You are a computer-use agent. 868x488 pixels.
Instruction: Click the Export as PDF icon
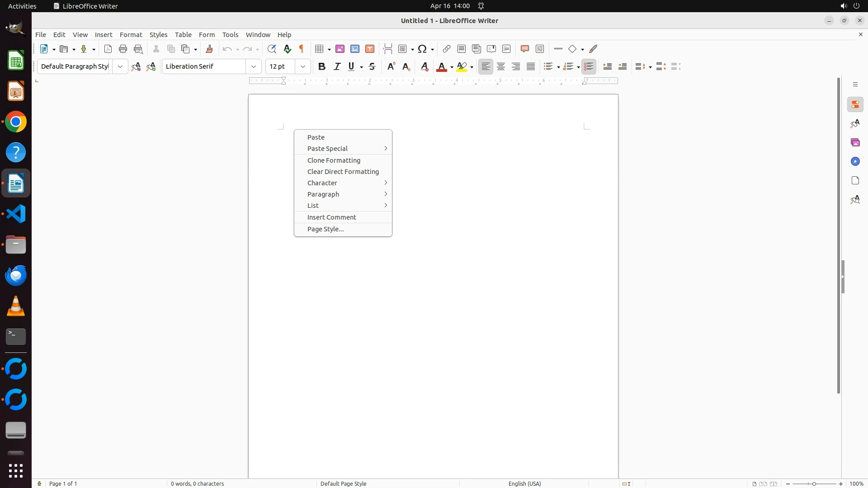click(x=108, y=49)
